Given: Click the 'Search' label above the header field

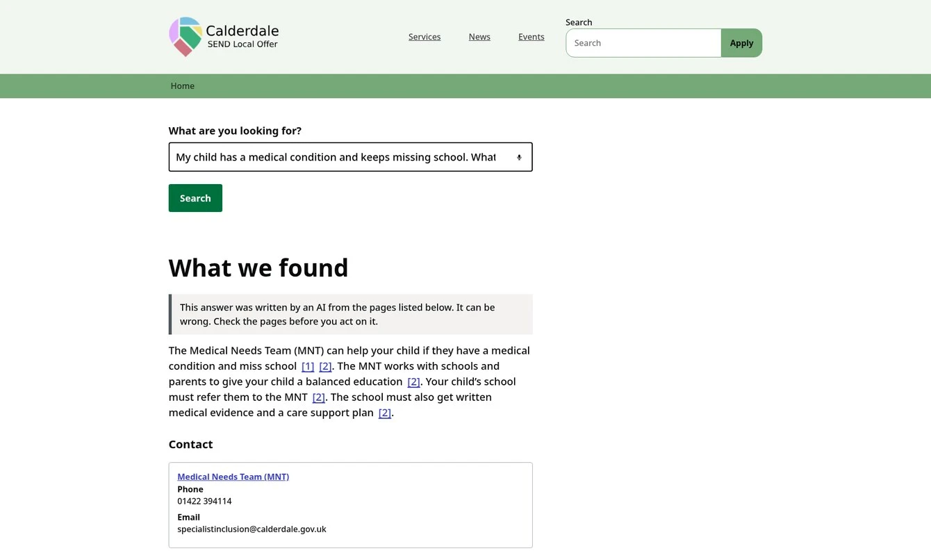Looking at the screenshot, I should (x=579, y=22).
